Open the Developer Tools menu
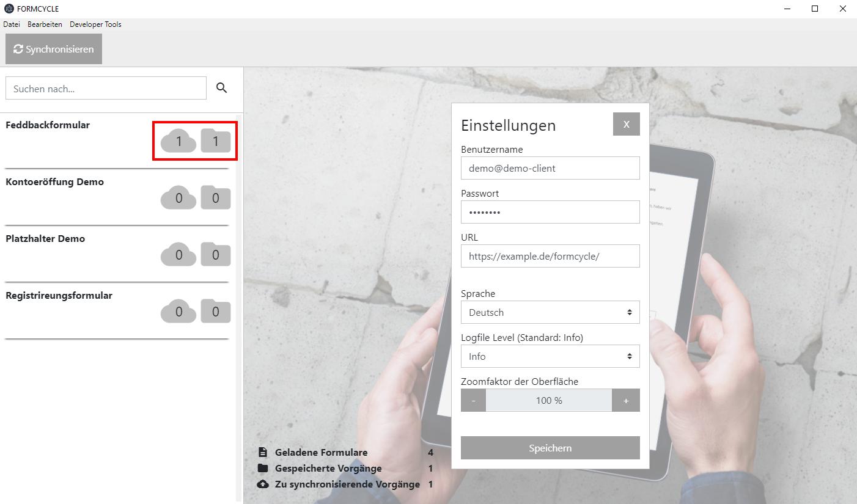This screenshot has width=857, height=504. 95,24
